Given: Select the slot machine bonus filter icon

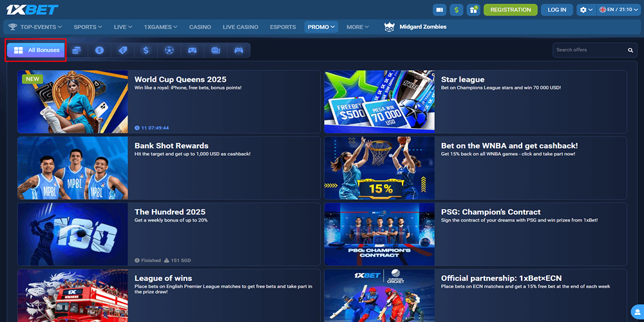Looking at the screenshot, I should (215, 50).
